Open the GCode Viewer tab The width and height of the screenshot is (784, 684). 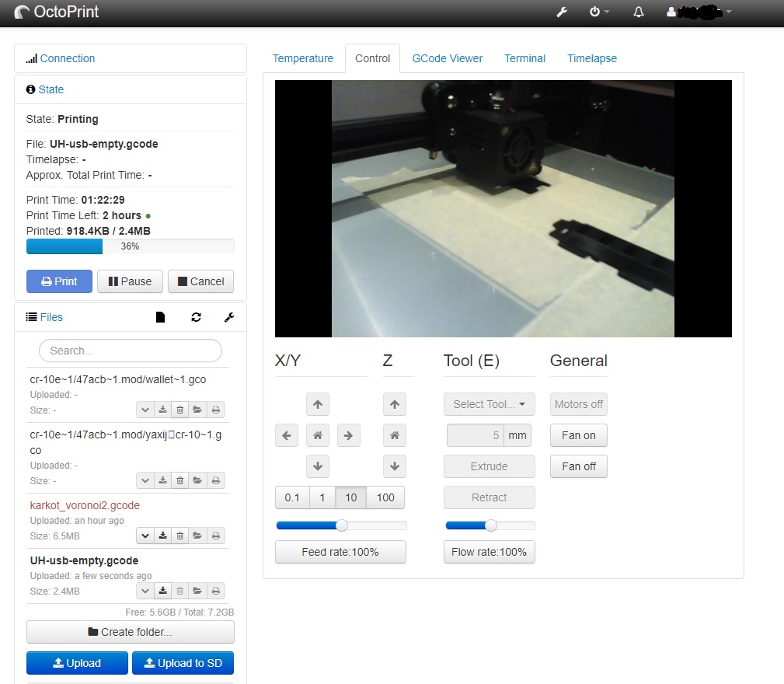(x=448, y=58)
